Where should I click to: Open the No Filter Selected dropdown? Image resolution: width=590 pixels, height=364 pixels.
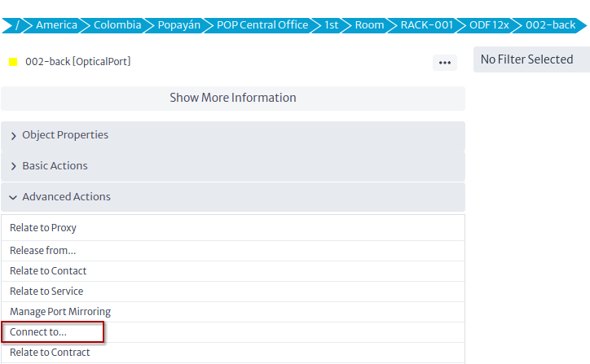point(531,59)
